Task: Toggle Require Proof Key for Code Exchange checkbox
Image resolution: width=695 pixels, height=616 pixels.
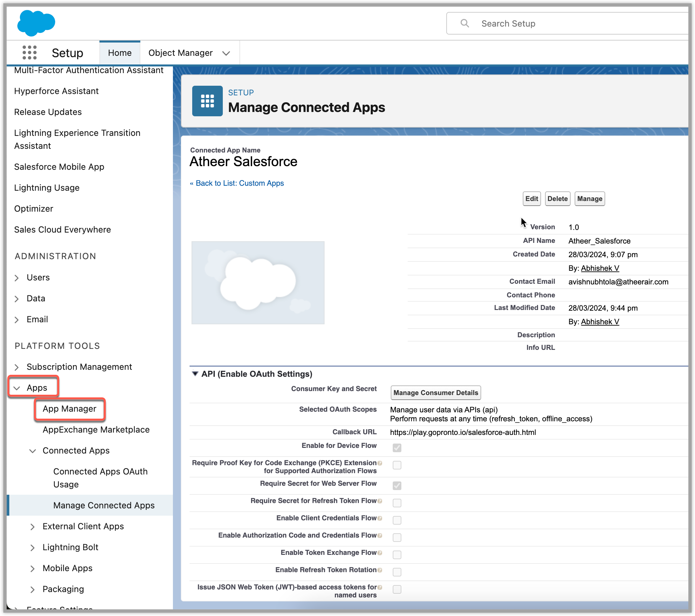Action: (x=396, y=465)
